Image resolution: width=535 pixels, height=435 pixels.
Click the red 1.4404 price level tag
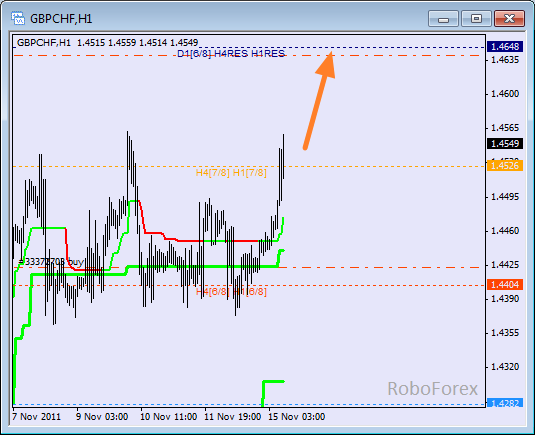[505, 285]
